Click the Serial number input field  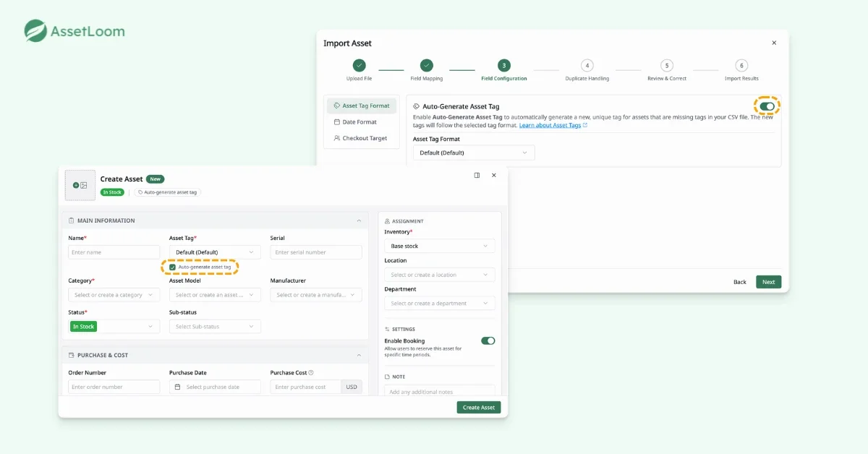316,252
